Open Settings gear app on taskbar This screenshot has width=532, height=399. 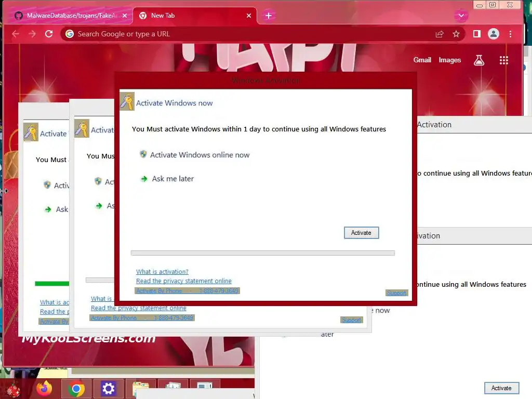coord(108,389)
